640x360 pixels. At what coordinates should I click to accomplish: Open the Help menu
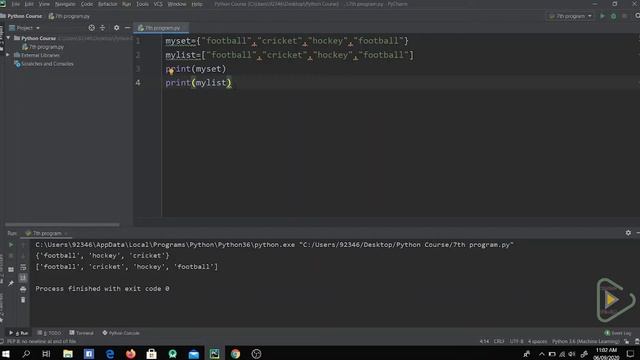tap(197, 4)
